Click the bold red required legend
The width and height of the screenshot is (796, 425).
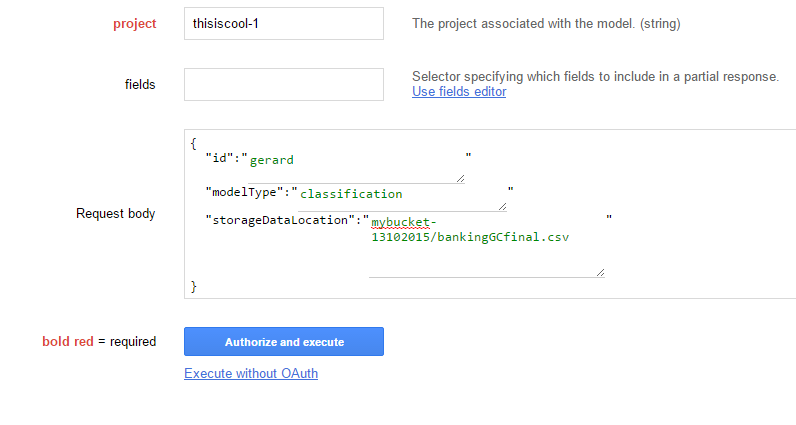pyautogui.click(x=99, y=341)
